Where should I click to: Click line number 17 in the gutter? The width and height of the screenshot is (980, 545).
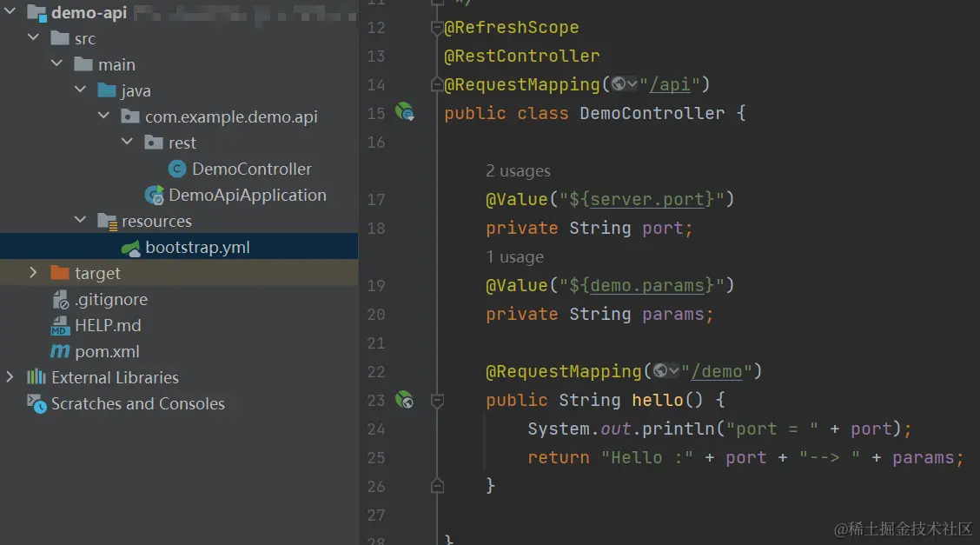(375, 199)
